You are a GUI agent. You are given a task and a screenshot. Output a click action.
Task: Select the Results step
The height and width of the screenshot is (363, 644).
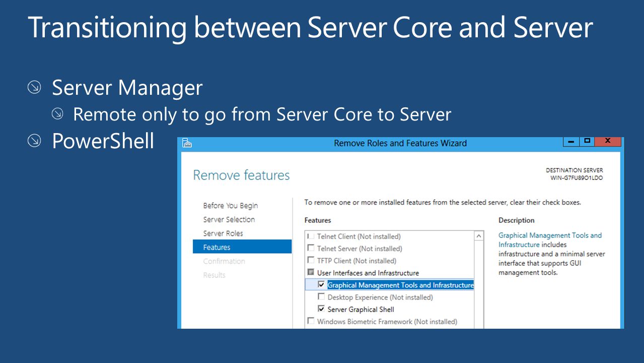(214, 275)
